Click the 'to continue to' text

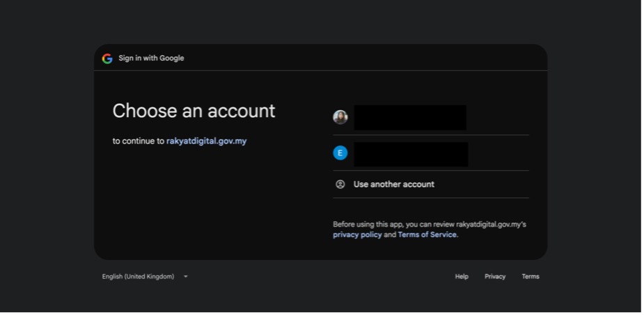[x=139, y=141]
